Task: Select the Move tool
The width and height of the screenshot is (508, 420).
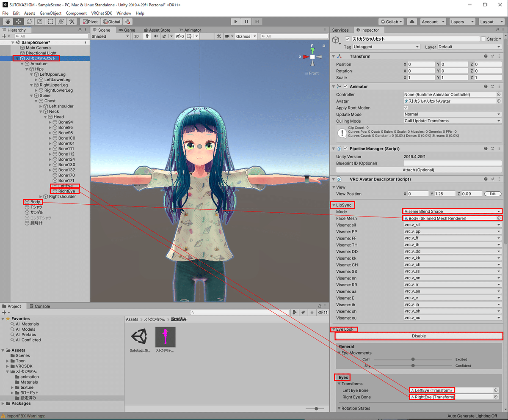Action: tap(18, 22)
